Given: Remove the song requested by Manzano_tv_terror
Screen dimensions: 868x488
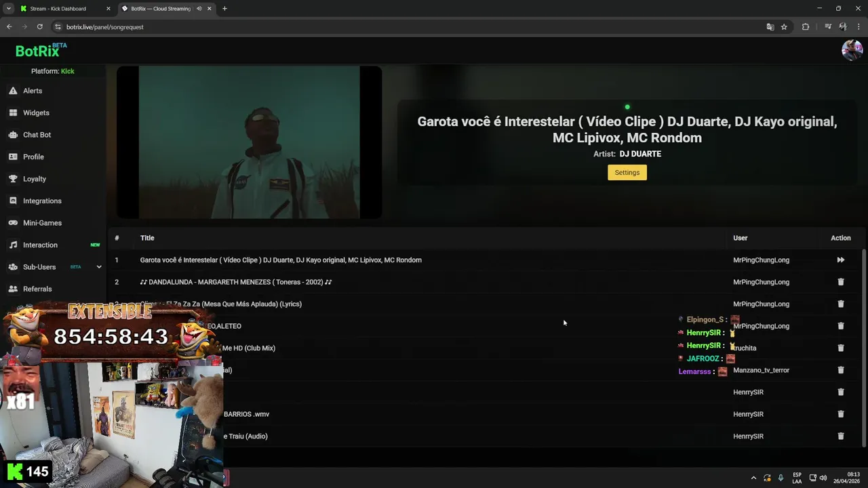Looking at the screenshot, I should (840, 370).
